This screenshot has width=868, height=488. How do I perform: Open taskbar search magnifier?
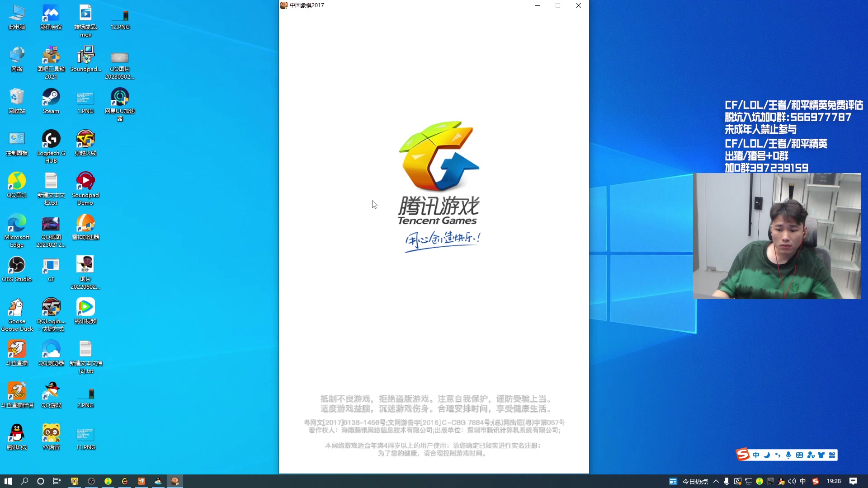24,481
